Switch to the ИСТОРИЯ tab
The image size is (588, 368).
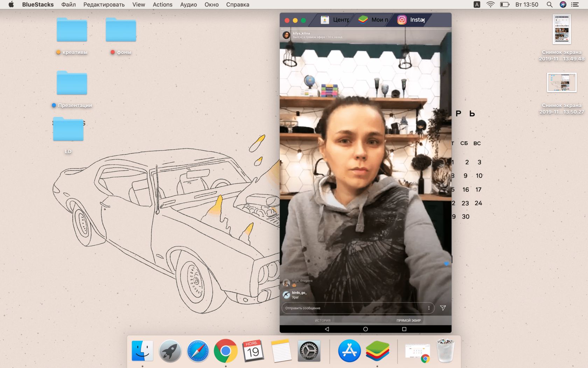[x=322, y=320]
